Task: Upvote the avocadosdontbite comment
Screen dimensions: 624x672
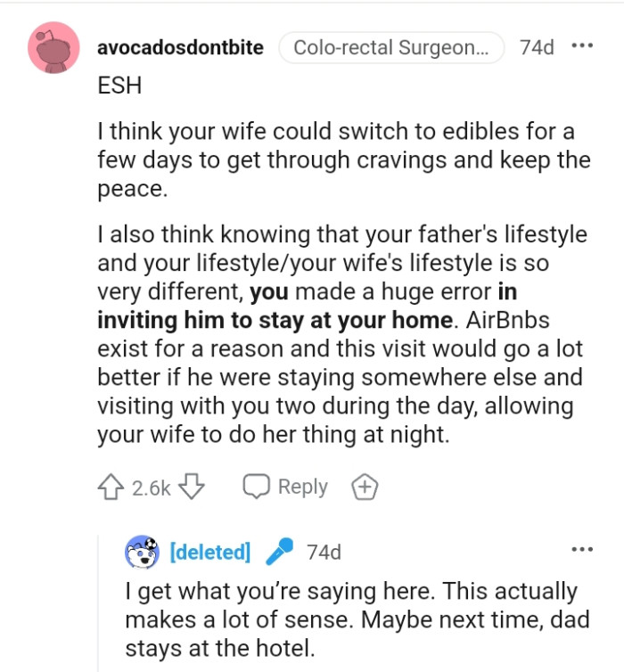Action: (111, 488)
